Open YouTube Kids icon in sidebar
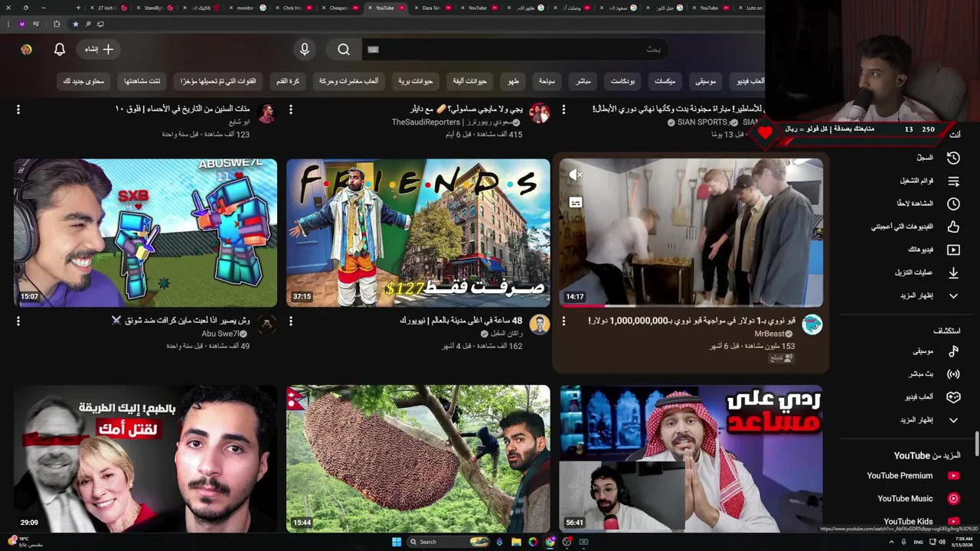The height and width of the screenshot is (551, 980). (x=953, y=521)
